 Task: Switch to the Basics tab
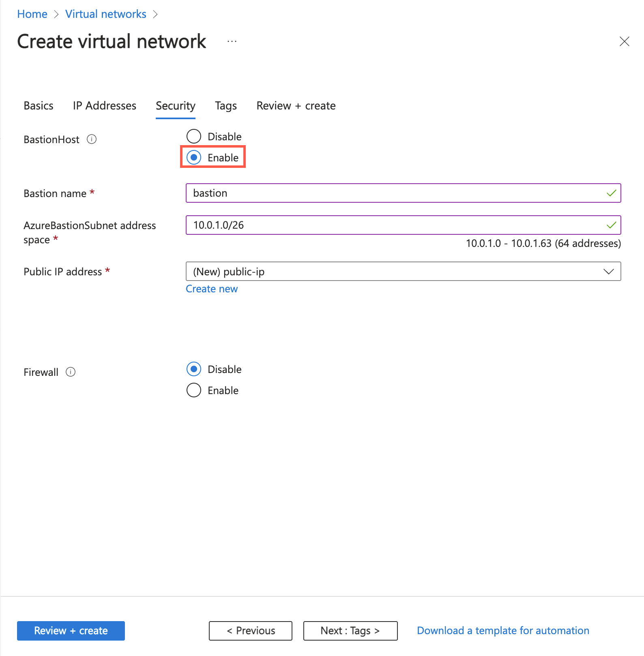(x=39, y=105)
